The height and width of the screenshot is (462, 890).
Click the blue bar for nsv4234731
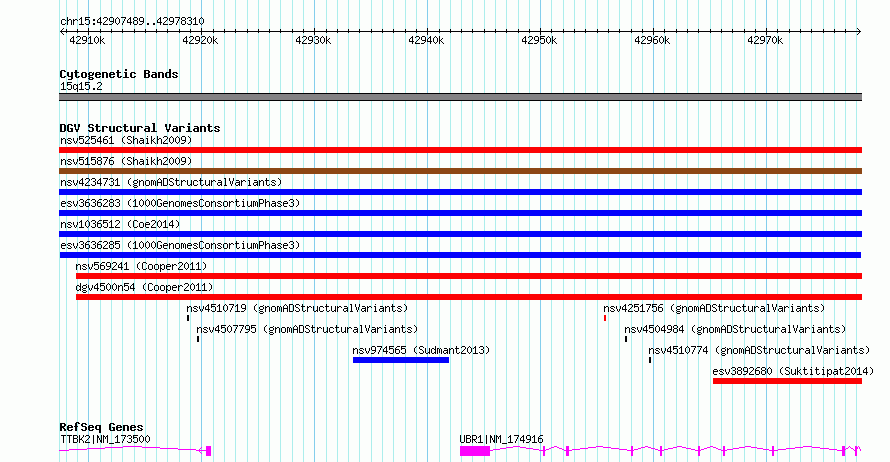(460, 192)
